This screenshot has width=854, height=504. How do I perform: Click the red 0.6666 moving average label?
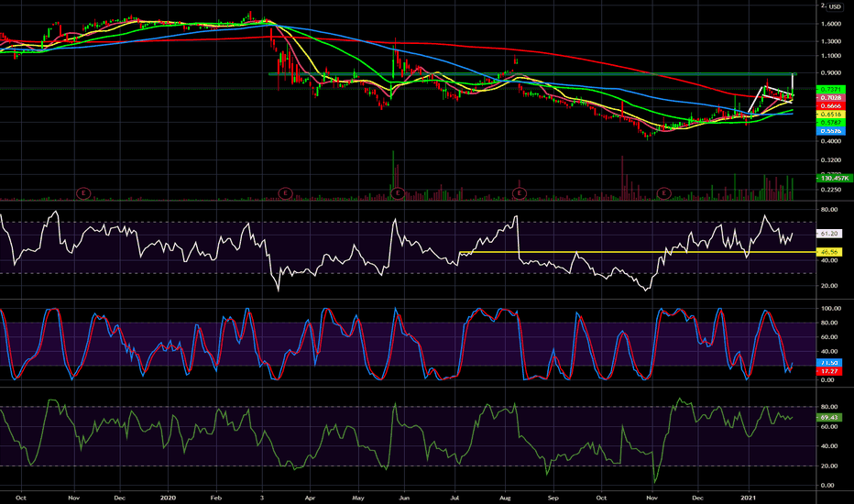click(x=830, y=105)
